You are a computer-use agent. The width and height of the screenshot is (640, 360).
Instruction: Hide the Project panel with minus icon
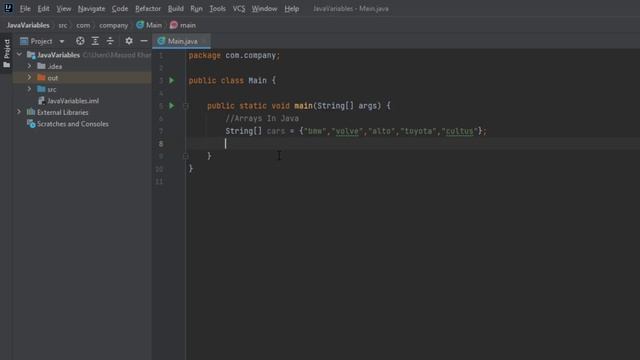point(144,41)
